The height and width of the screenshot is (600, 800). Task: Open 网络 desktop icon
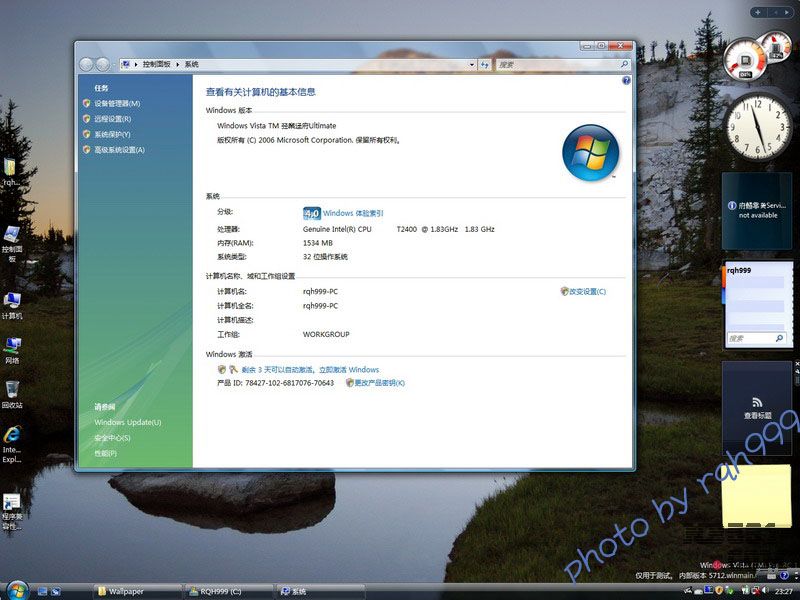pyautogui.click(x=12, y=350)
